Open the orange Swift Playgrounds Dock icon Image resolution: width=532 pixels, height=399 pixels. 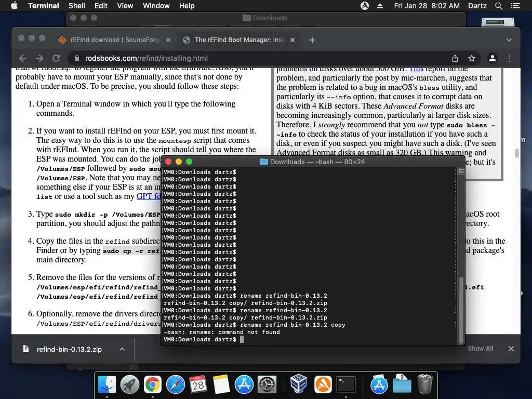point(323,384)
